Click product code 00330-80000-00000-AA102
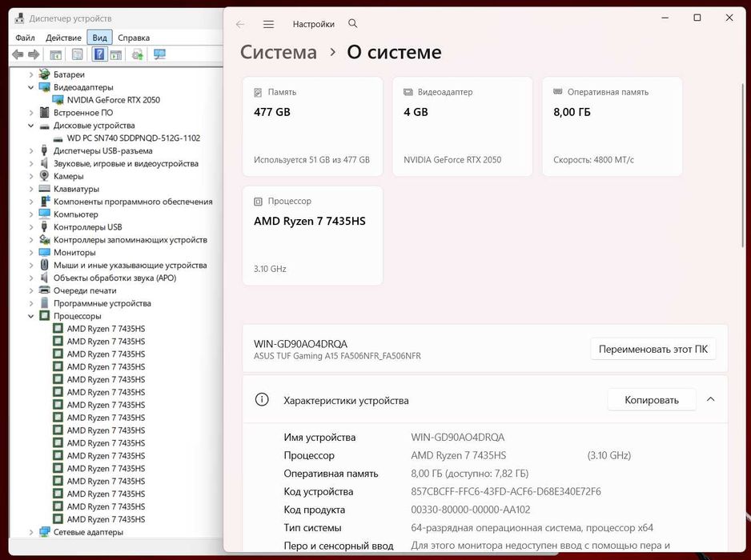The height and width of the screenshot is (560, 751). click(x=470, y=510)
